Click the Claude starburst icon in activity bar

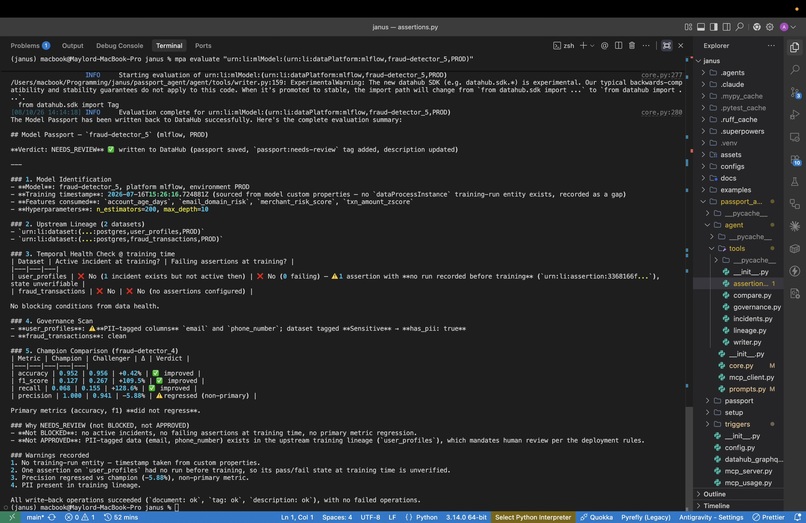795,226
